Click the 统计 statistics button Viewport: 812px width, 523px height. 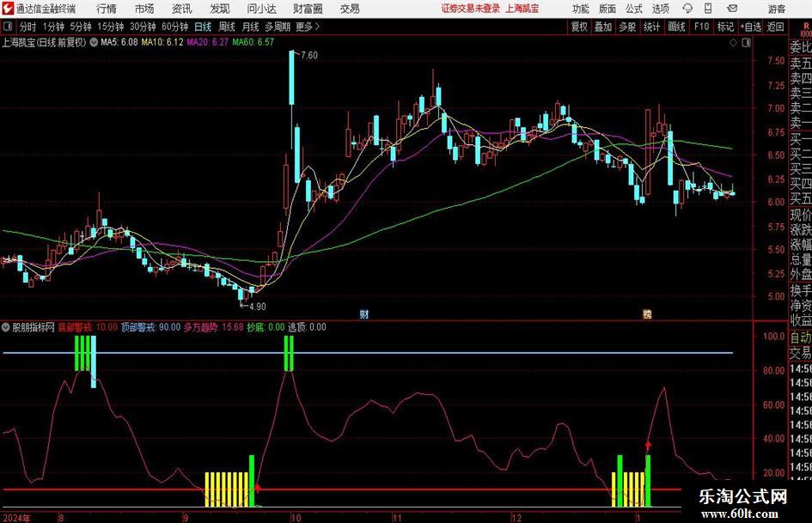tap(651, 27)
